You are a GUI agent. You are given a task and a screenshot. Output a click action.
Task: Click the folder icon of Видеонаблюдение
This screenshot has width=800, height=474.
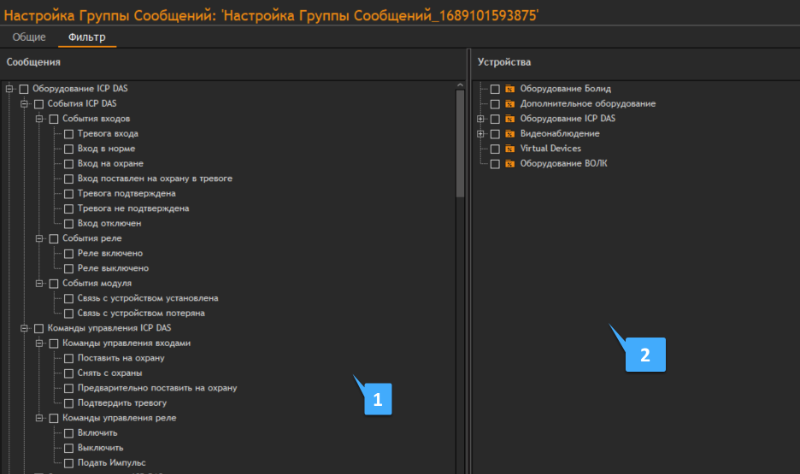point(509,133)
